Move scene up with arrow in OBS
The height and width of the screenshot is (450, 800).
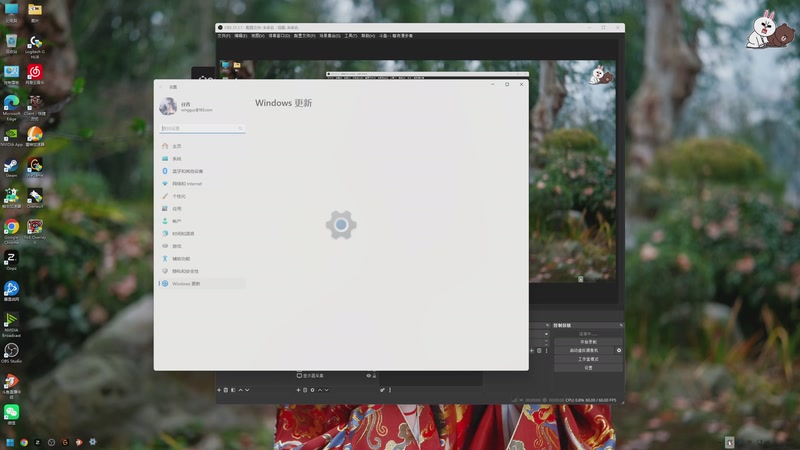point(240,390)
